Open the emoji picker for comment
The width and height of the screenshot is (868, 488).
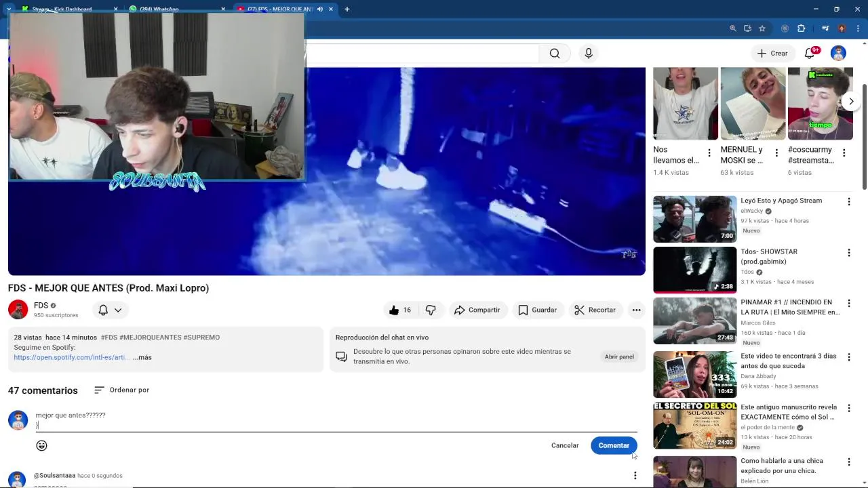[x=41, y=445]
